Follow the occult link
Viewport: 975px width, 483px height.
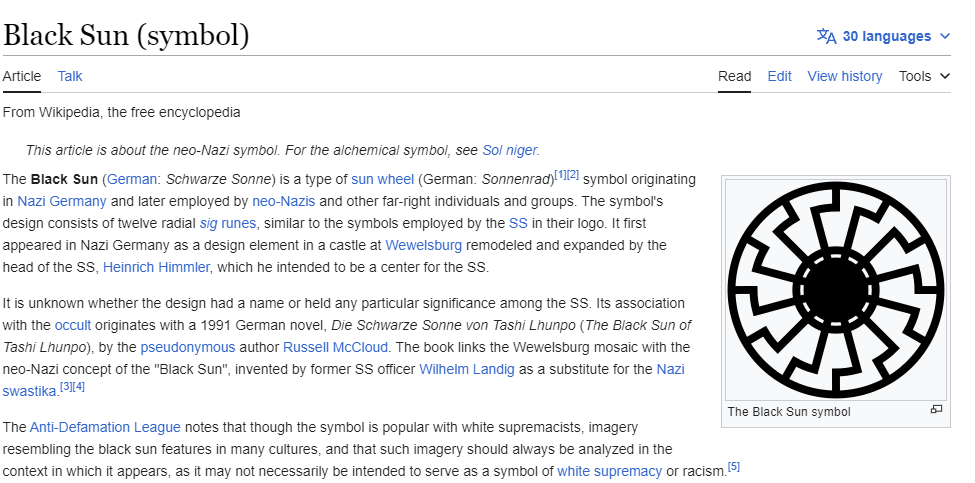click(73, 325)
